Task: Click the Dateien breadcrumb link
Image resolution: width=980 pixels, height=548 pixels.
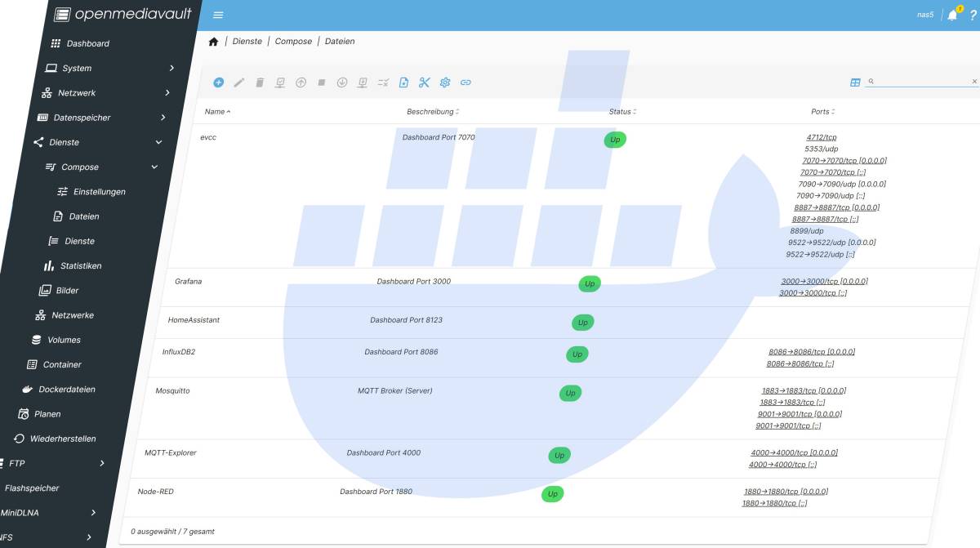Action: pyautogui.click(x=340, y=42)
